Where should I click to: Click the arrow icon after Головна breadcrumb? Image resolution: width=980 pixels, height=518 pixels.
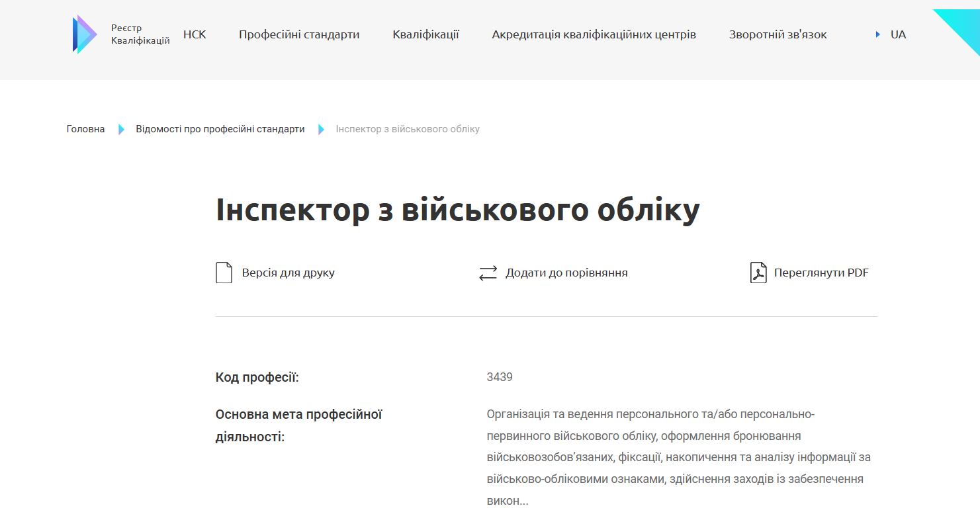coord(121,129)
